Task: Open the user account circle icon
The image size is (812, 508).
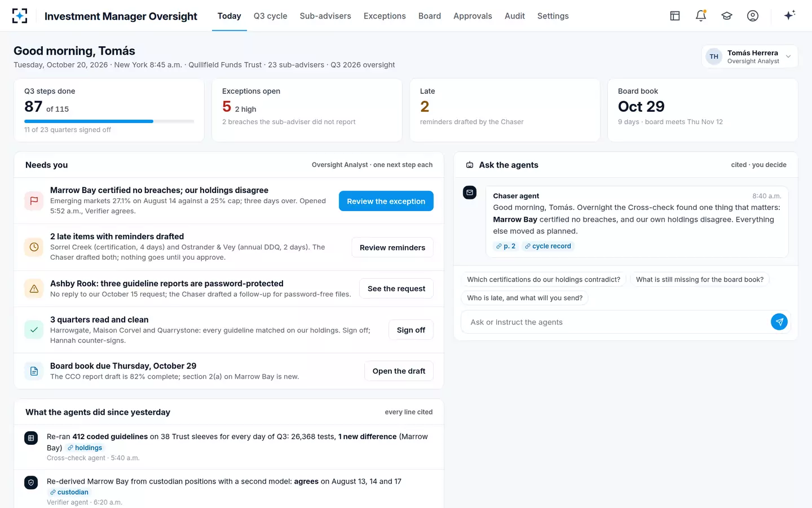Action: (x=753, y=16)
